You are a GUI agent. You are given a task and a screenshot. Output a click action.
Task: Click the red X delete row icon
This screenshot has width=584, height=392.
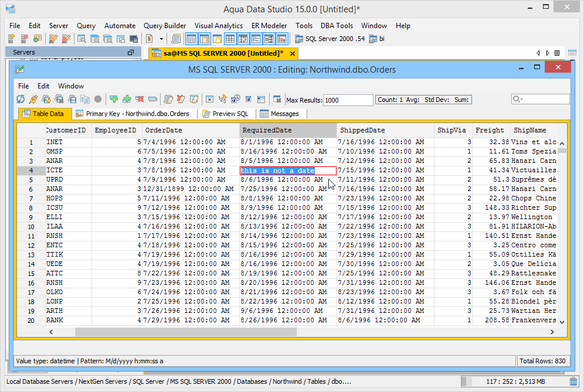click(140, 99)
